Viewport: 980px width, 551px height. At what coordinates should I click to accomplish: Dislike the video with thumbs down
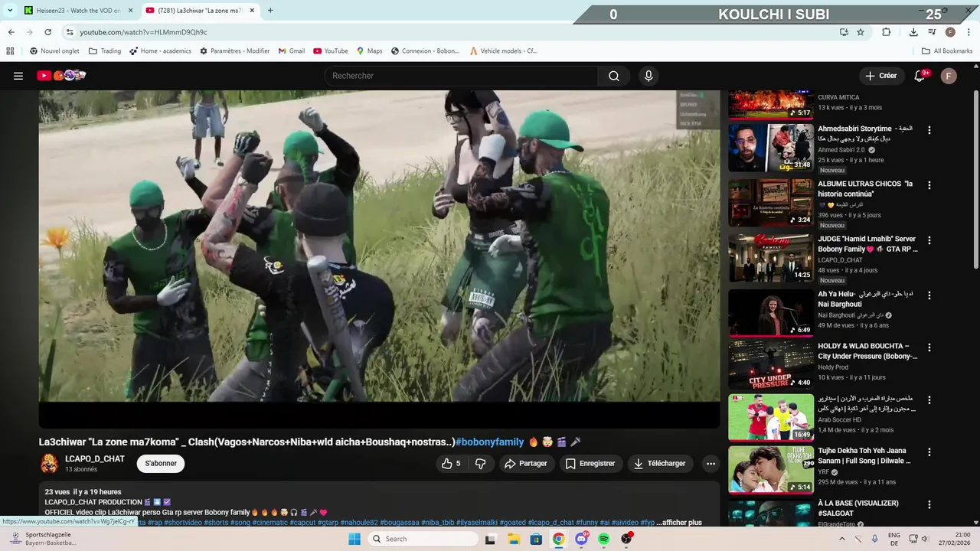tap(481, 464)
